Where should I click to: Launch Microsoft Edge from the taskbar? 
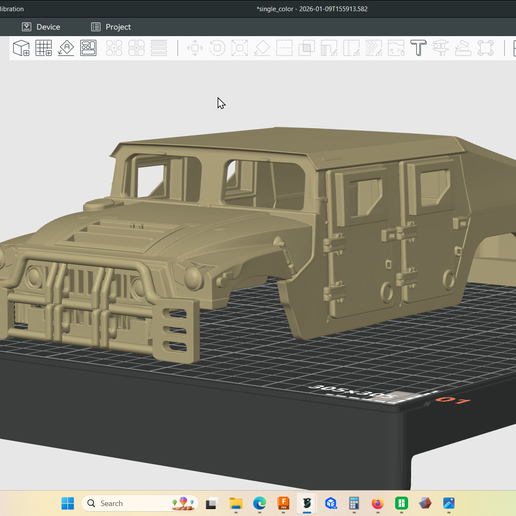(260, 503)
